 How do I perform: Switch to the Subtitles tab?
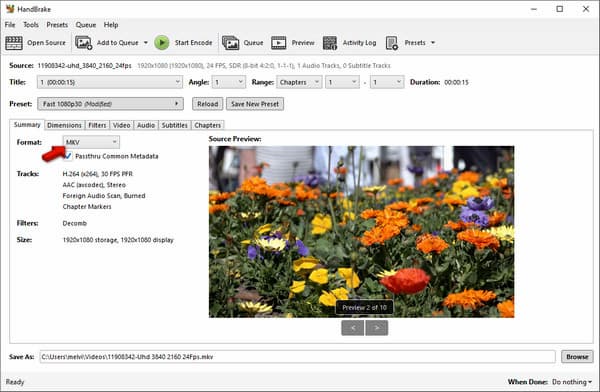click(x=174, y=125)
